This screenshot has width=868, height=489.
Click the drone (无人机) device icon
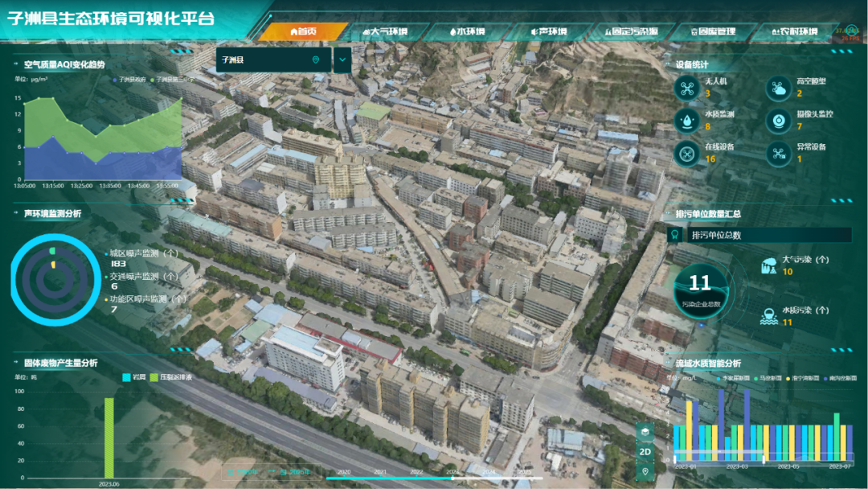pyautogui.click(x=686, y=88)
